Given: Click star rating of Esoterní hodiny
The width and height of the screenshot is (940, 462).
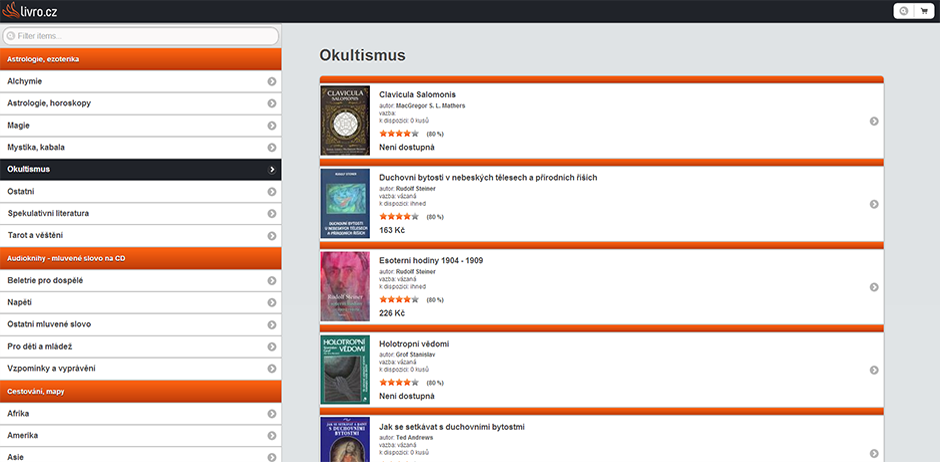Looking at the screenshot, I should pyautogui.click(x=399, y=300).
